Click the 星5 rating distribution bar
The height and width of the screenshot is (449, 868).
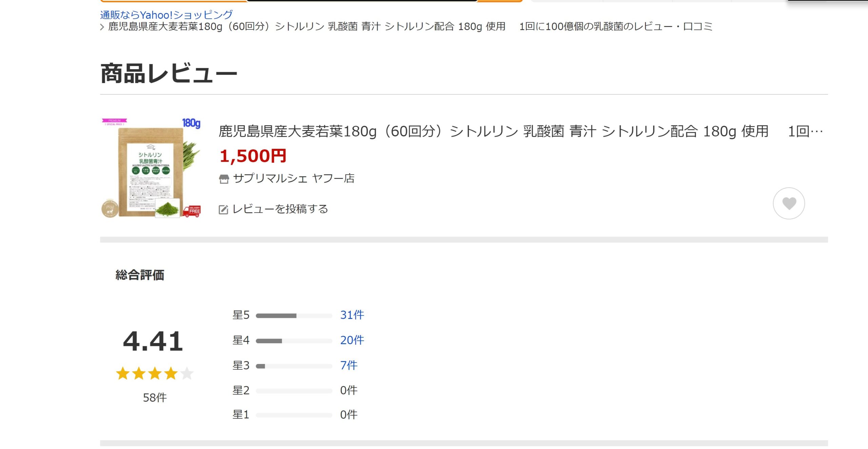point(294,316)
